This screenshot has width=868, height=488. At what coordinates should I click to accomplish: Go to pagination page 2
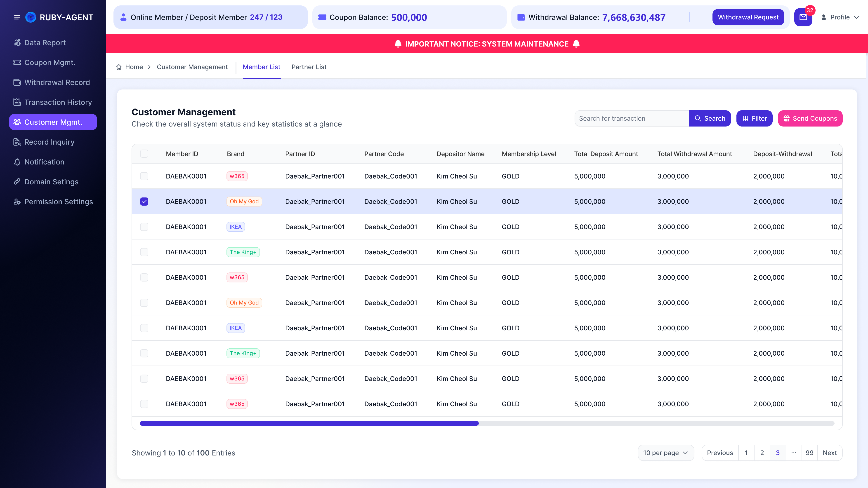click(762, 453)
